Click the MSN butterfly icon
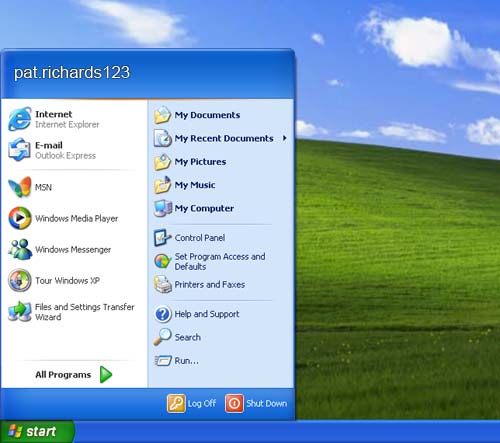Image resolution: width=500 pixels, height=443 pixels. click(x=20, y=187)
